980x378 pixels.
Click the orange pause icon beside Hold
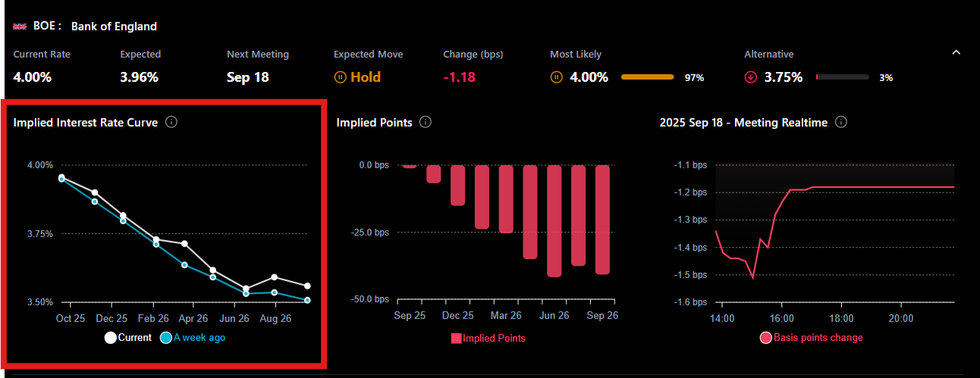click(341, 77)
